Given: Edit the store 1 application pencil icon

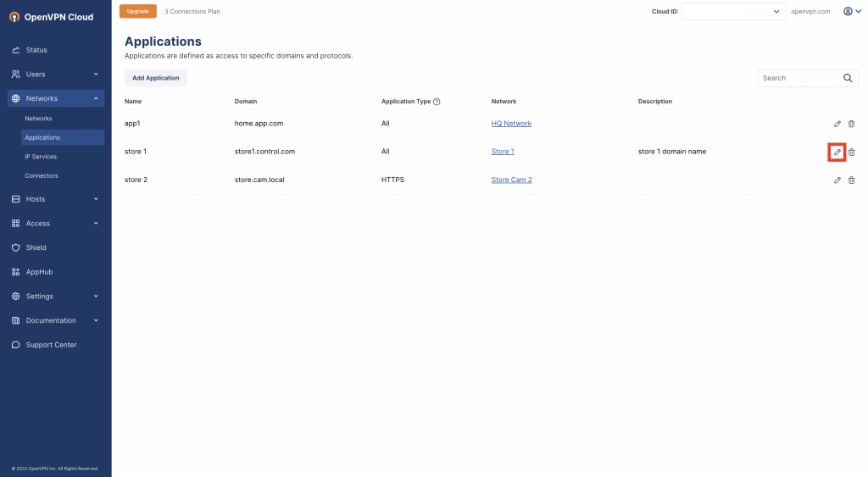Looking at the screenshot, I should coord(837,153).
